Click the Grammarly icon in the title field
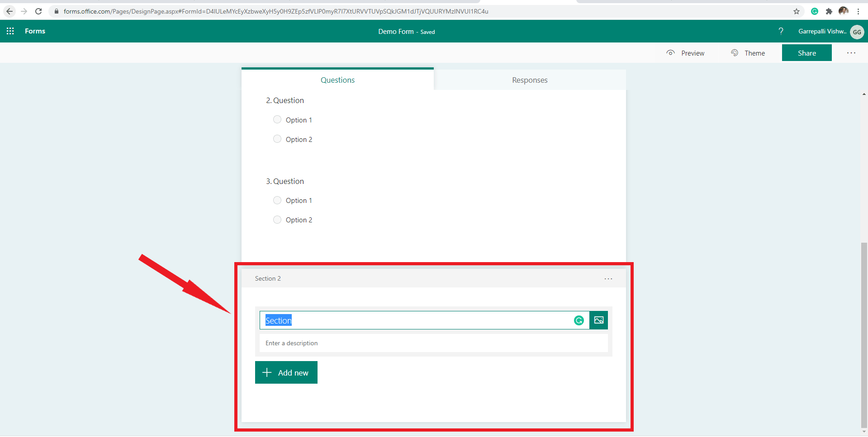 pyautogui.click(x=579, y=320)
